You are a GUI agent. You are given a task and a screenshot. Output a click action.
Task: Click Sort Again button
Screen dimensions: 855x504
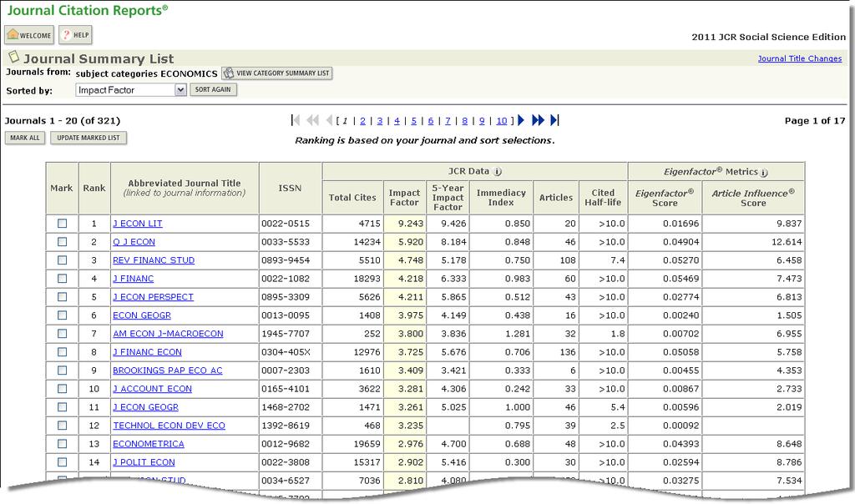(213, 89)
